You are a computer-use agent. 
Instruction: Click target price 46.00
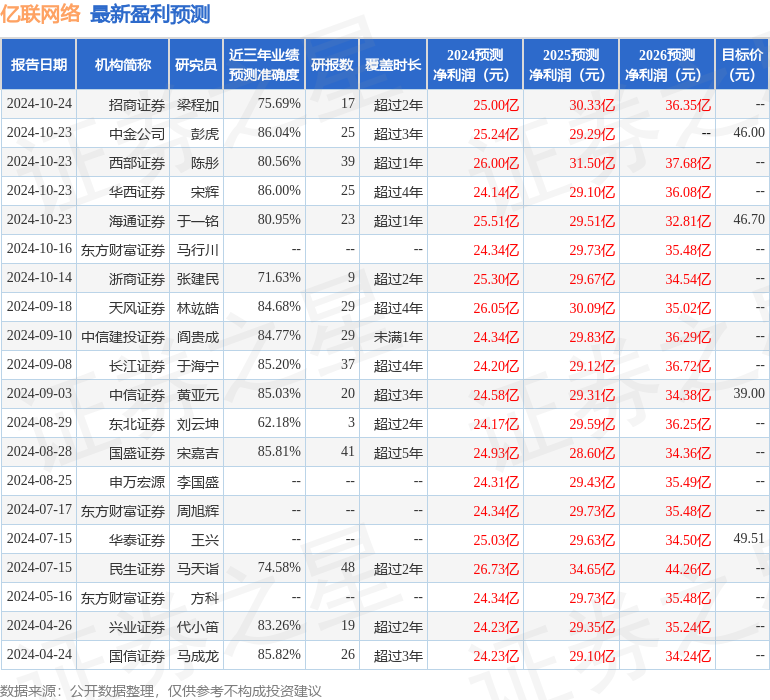[x=749, y=133]
